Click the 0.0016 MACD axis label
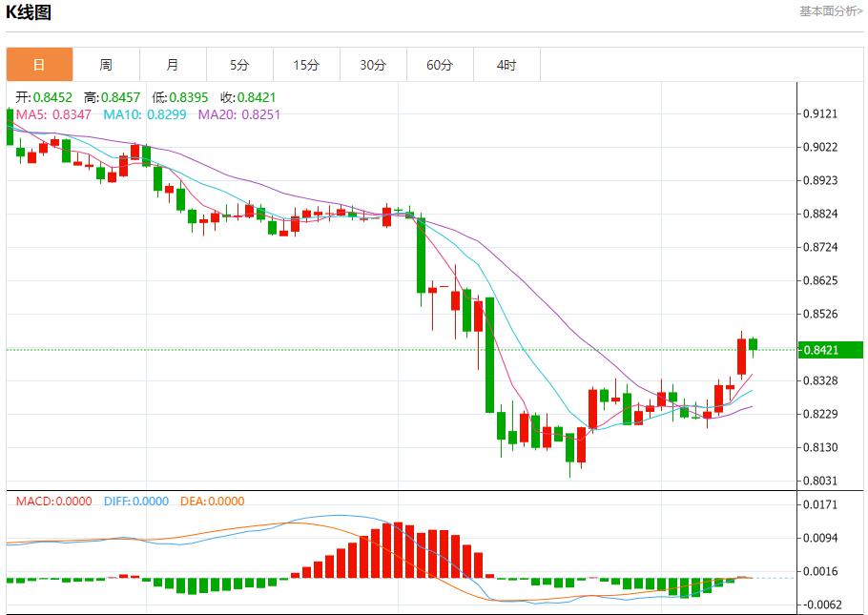Screen dimensions: 868x615 (820, 572)
